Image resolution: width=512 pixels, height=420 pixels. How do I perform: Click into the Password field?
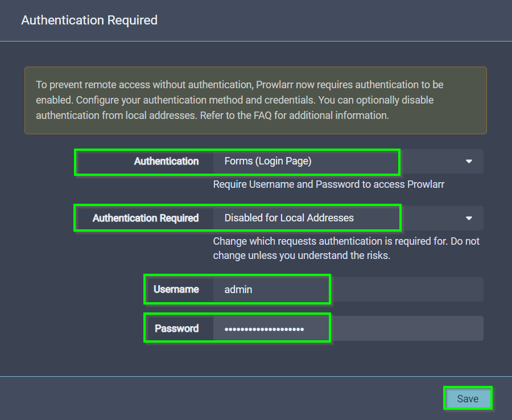tap(347, 328)
